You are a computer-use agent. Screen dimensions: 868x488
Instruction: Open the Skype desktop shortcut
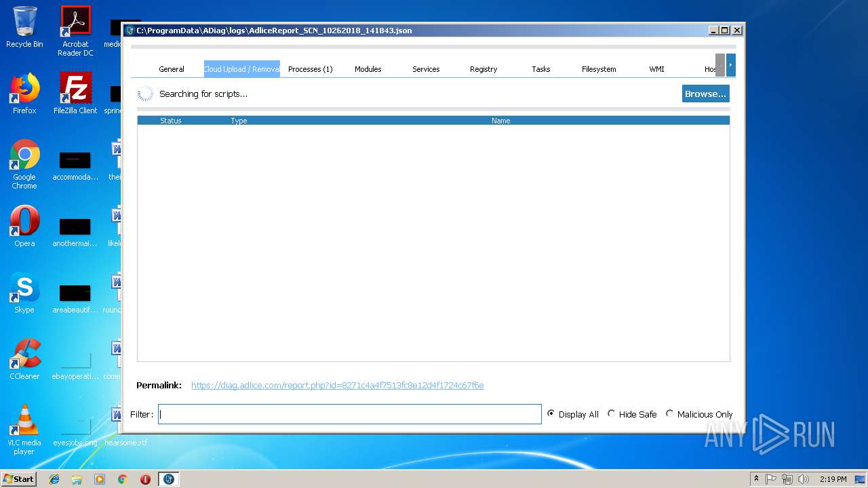(24, 293)
